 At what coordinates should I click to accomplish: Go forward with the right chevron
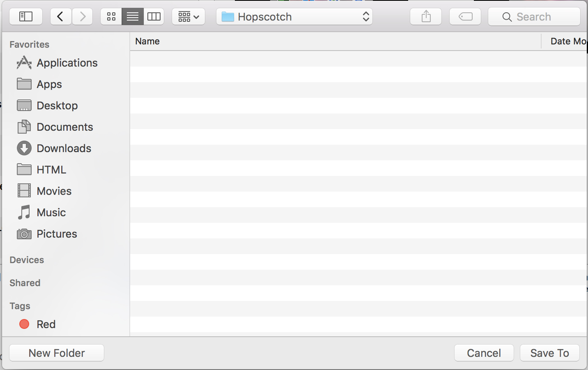(x=83, y=16)
